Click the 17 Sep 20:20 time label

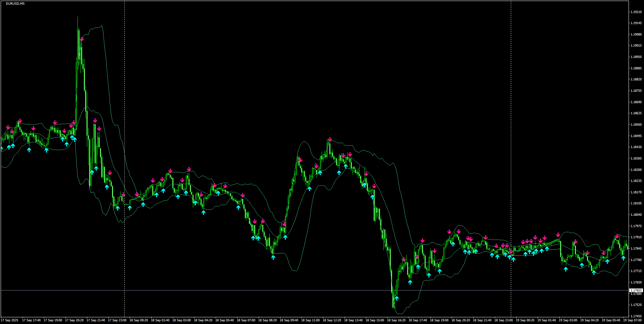click(74, 320)
